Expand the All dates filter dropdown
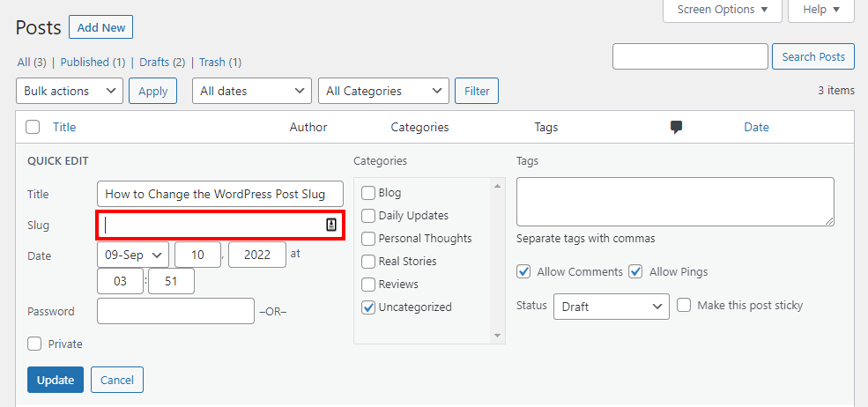 [252, 91]
